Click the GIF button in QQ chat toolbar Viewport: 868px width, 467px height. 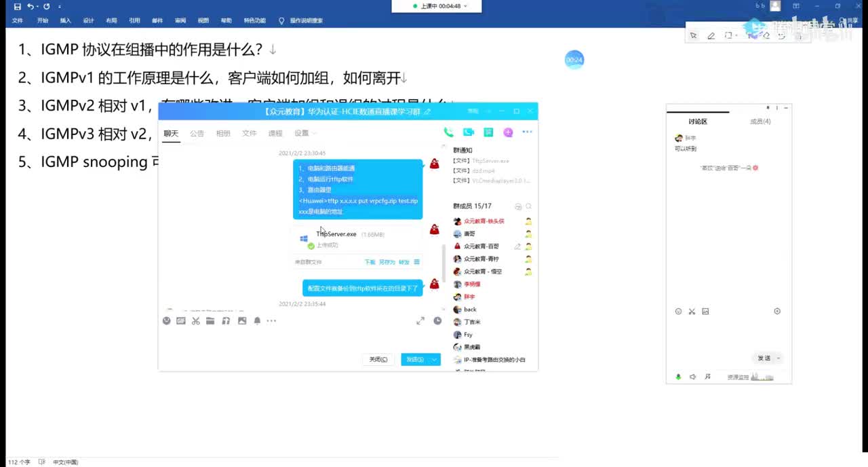(181, 320)
